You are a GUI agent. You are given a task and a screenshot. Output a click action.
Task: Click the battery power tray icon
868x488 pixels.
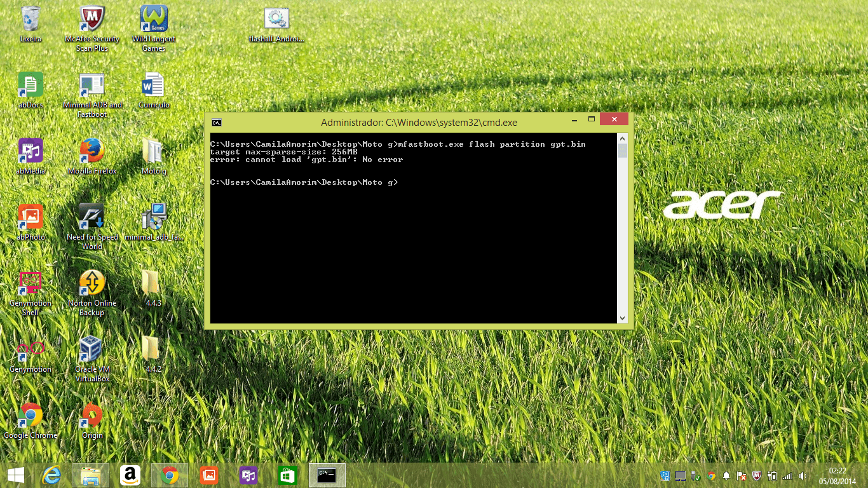point(772,475)
